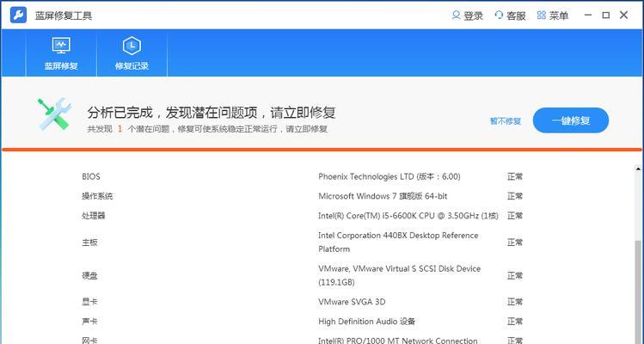
Task: Click 正常 status in 处理器 row
Action: pyautogui.click(x=515, y=216)
